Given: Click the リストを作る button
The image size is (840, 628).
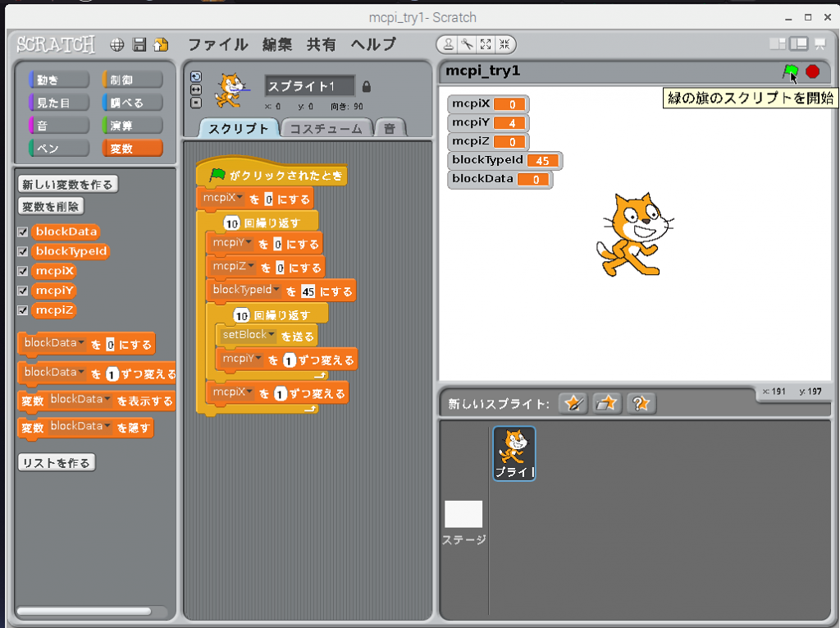Looking at the screenshot, I should [57, 463].
